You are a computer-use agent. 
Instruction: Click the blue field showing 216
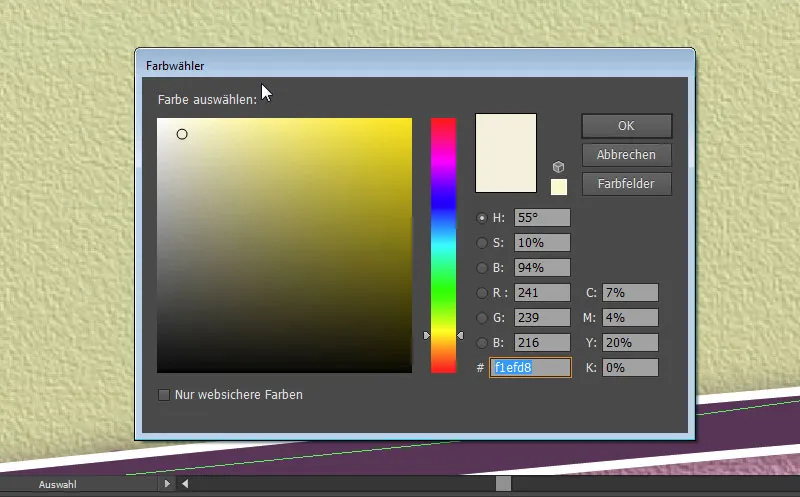click(542, 343)
